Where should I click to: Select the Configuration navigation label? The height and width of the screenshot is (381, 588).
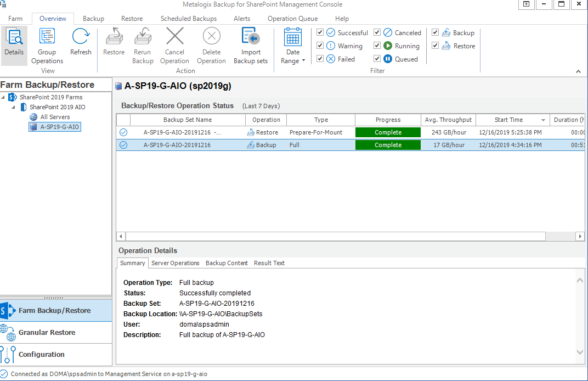(x=42, y=354)
